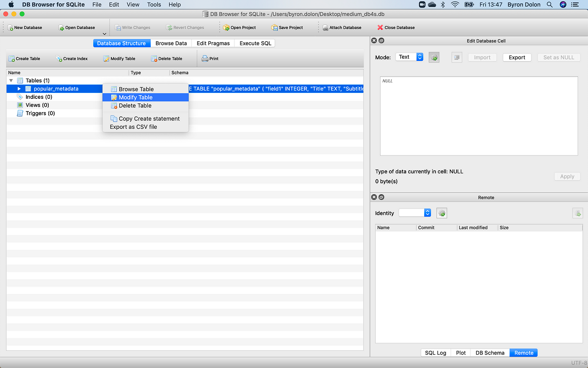The image size is (588, 368).
Task: Click the Last modified column header
Action: pos(477,228)
